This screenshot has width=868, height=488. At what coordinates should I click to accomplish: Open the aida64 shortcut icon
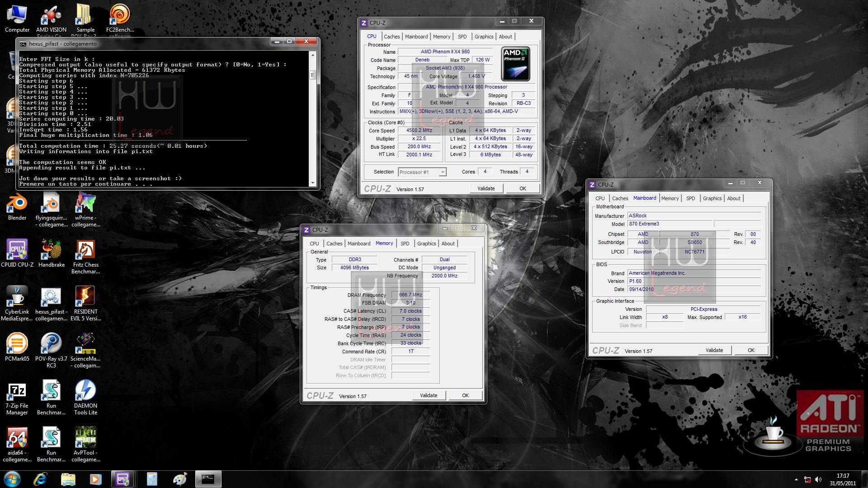tap(17, 444)
